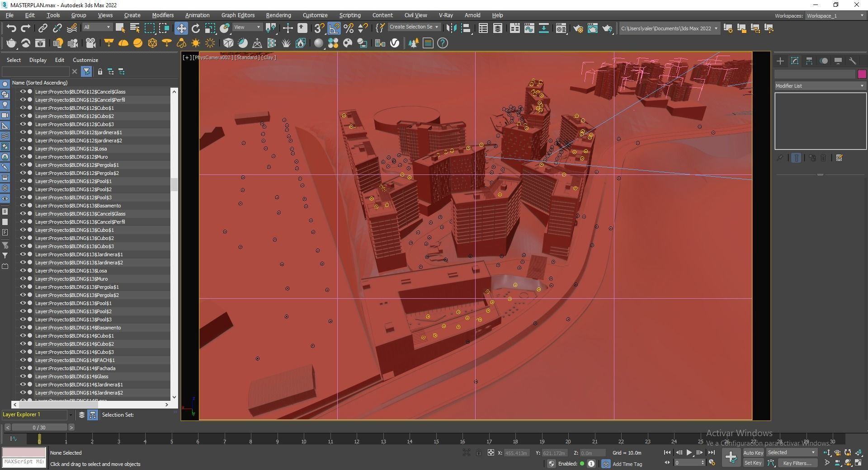
Task: Click the layer list vertical scrollbar thumb
Action: (x=174, y=184)
